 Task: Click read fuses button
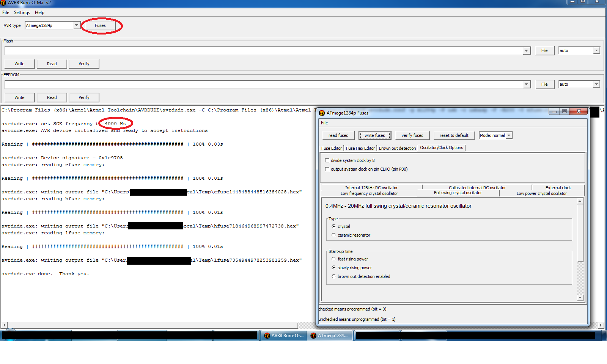point(338,135)
